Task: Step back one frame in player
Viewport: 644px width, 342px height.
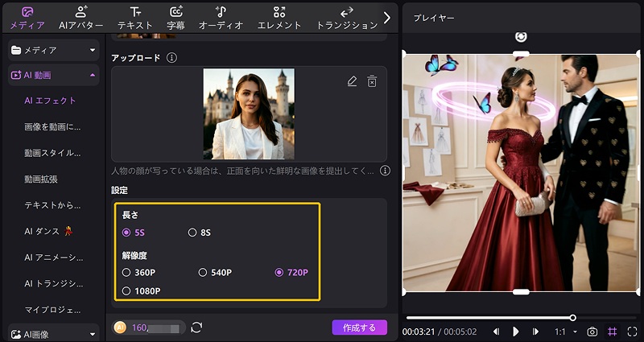Action: 496,332
